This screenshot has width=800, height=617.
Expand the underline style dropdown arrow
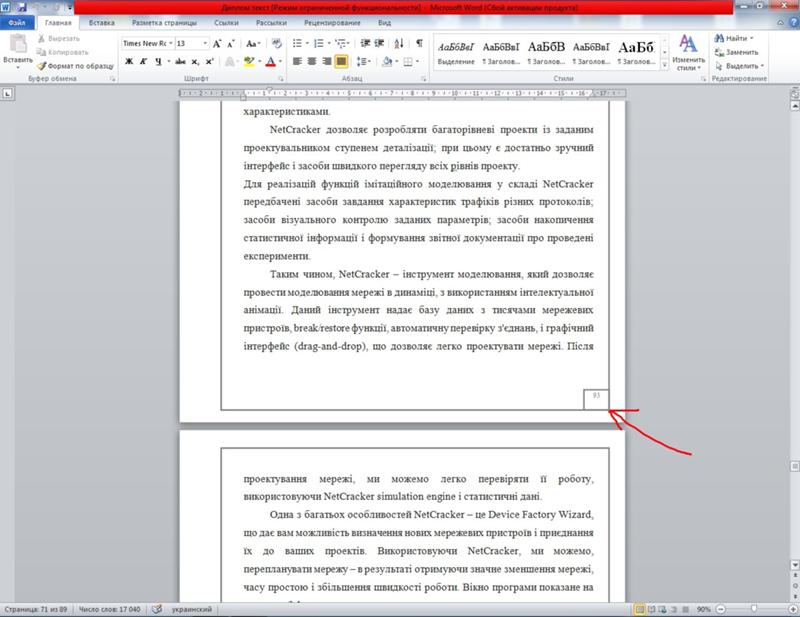coord(168,61)
